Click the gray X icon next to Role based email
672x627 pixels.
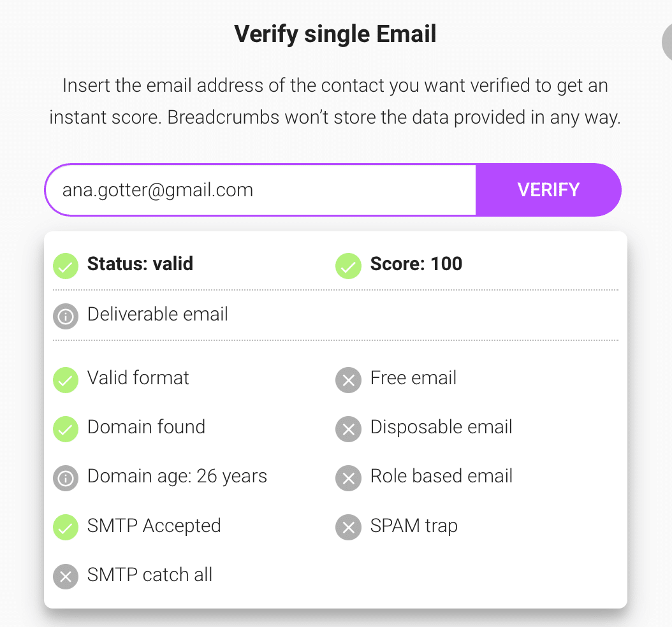coord(348,478)
